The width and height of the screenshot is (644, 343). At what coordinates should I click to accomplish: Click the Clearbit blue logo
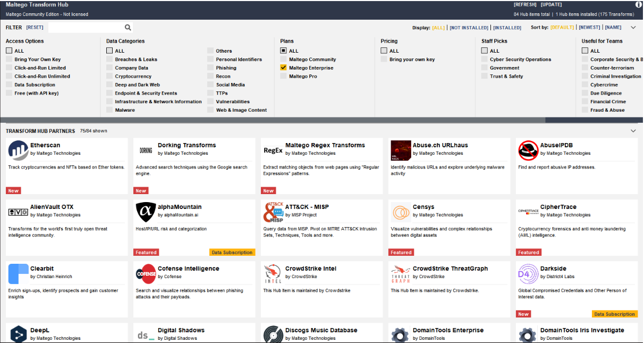[x=19, y=274]
